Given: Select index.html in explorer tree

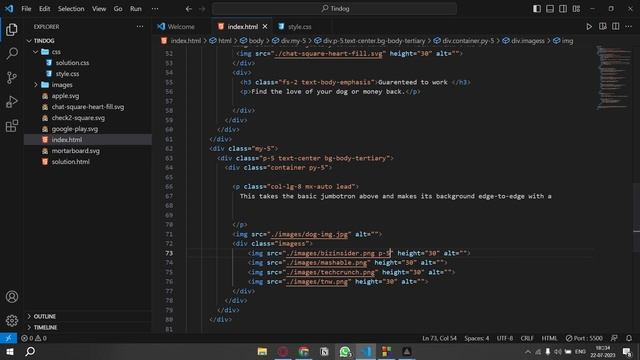Looking at the screenshot, I should click(67, 140).
